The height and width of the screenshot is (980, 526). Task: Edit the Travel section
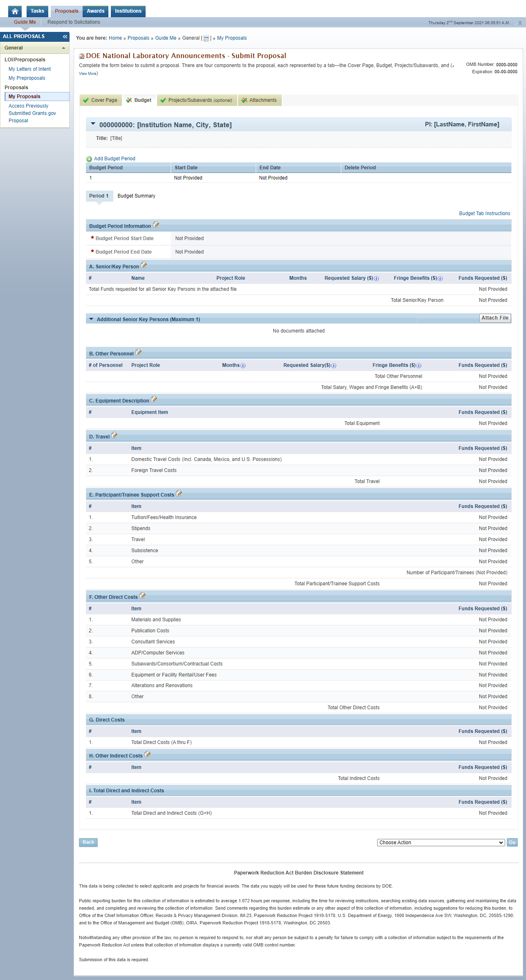pos(115,436)
